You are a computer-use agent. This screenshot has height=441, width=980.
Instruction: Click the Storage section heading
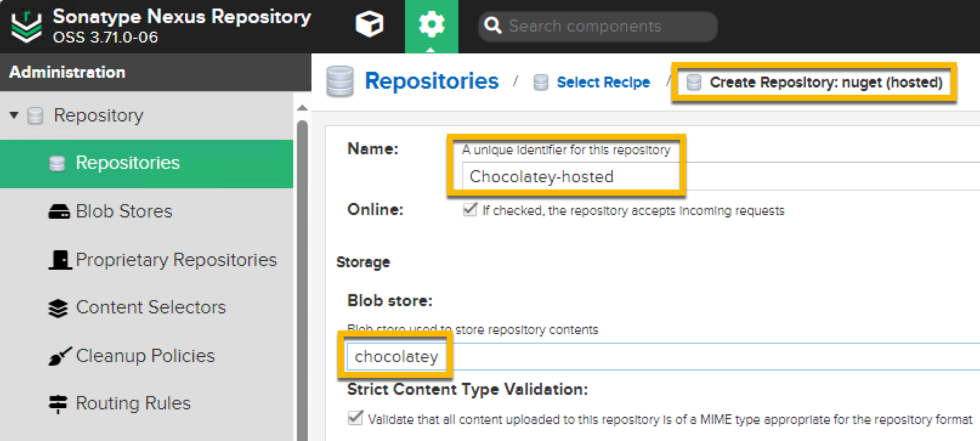click(x=363, y=262)
